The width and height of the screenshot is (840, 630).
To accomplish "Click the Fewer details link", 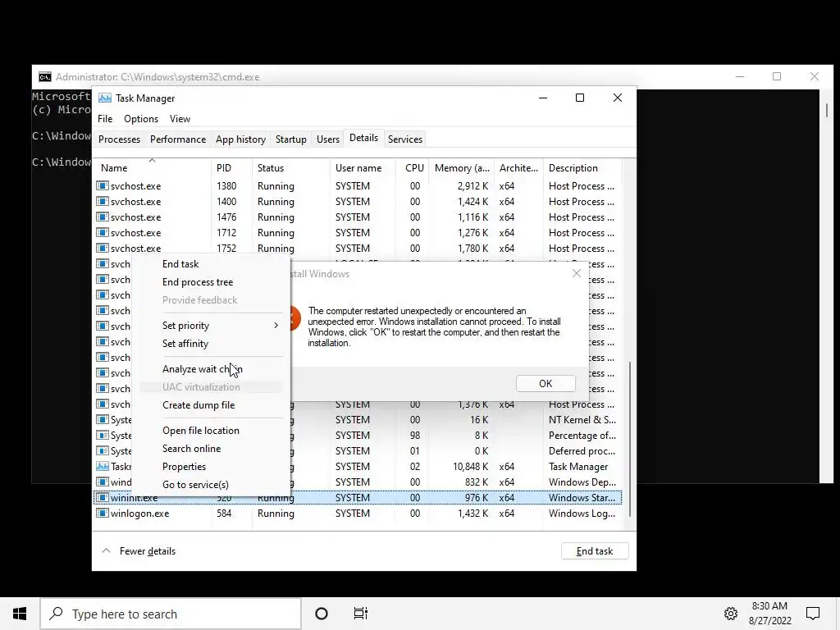I will click(x=148, y=550).
